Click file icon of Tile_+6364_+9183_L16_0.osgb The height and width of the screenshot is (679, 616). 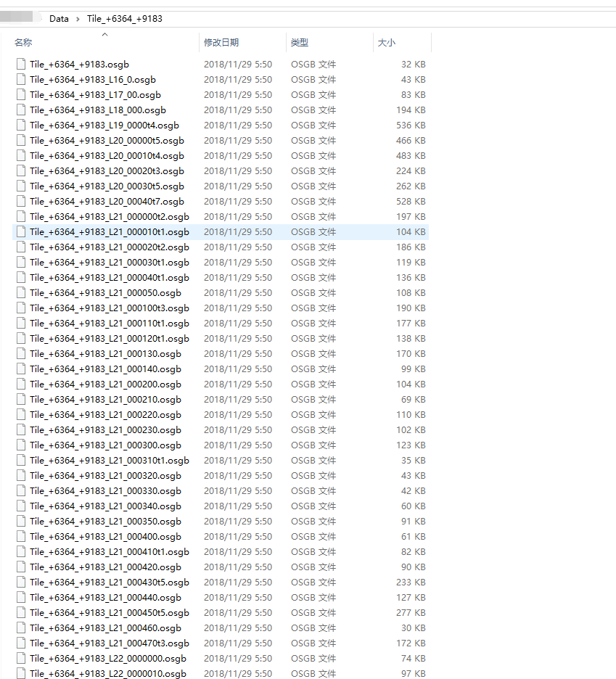pyautogui.click(x=21, y=80)
